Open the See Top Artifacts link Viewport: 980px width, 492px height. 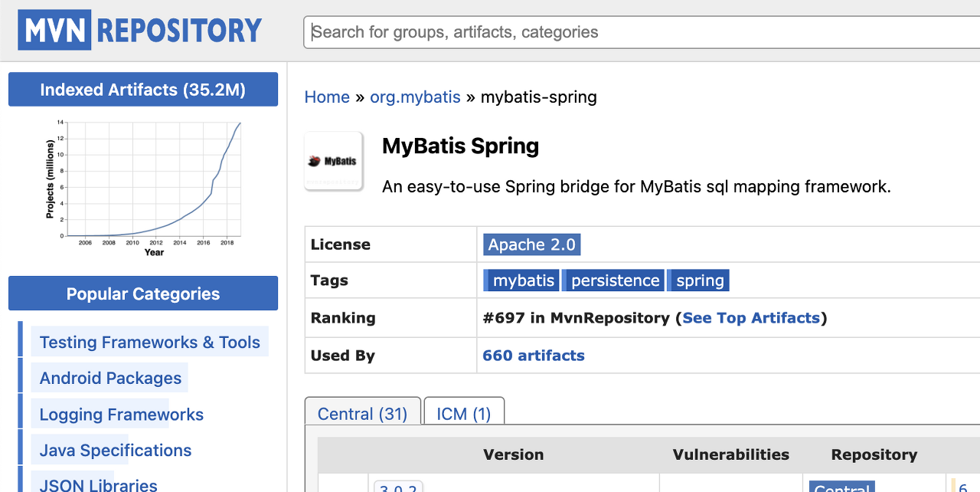point(751,318)
